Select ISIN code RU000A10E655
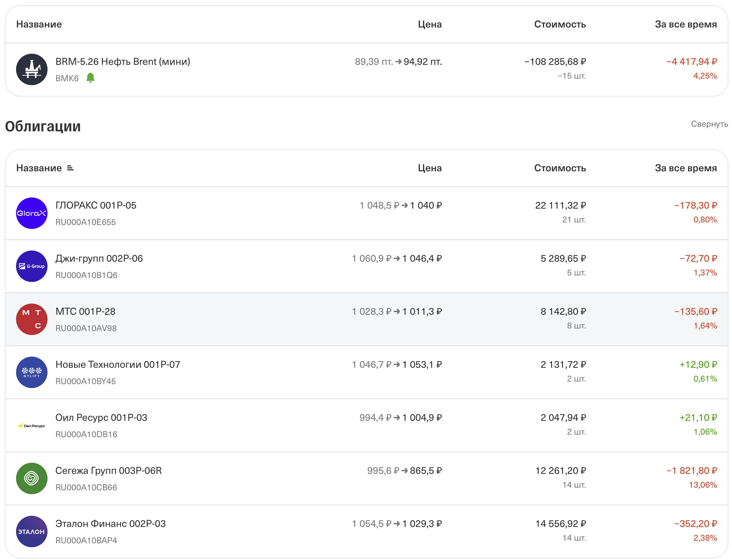The height and width of the screenshot is (560, 732). click(86, 222)
